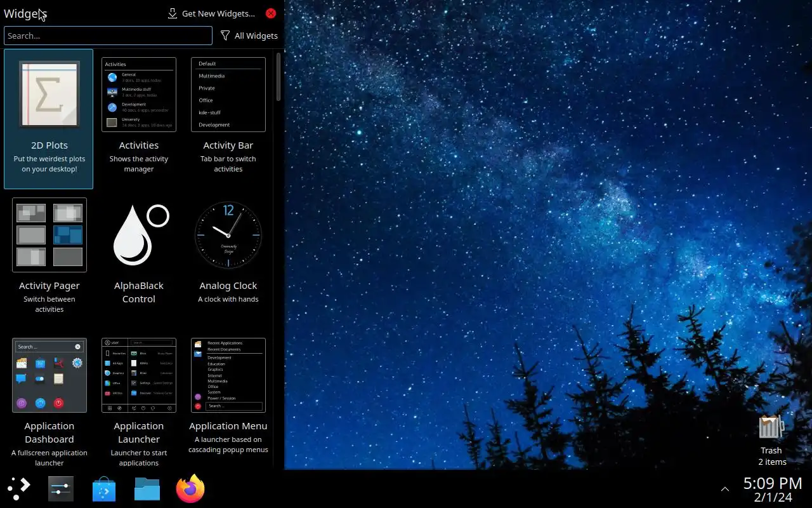Click 'A clock with hands' description
The image size is (812, 508).
pyautogui.click(x=228, y=299)
